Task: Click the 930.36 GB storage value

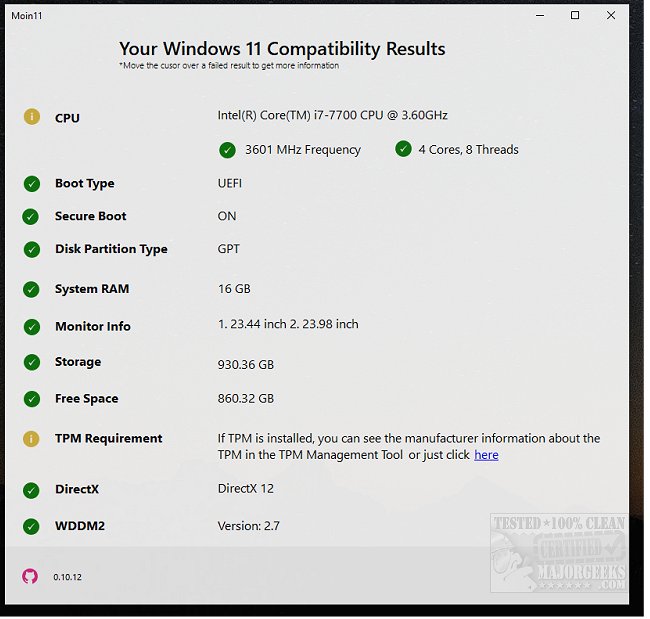Action: [x=246, y=364]
